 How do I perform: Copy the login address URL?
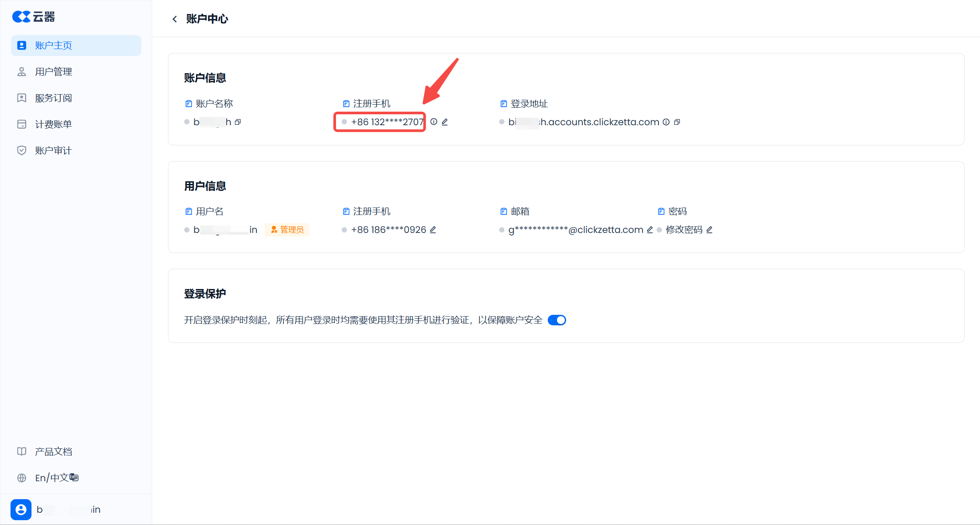(x=677, y=122)
